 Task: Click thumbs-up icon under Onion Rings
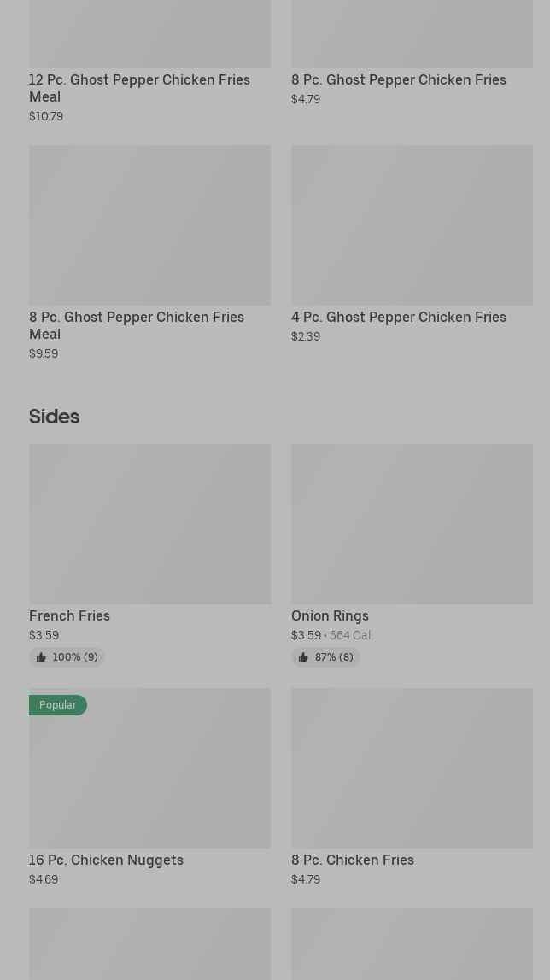coord(303,657)
